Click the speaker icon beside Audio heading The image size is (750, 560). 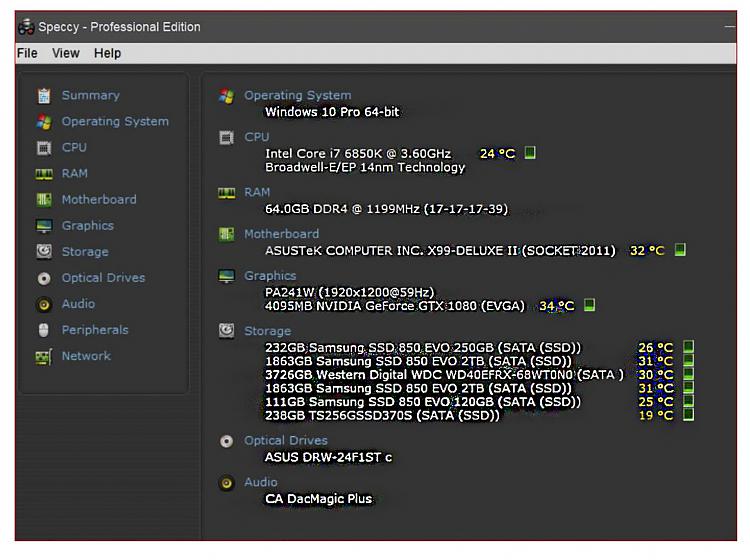coord(226,483)
